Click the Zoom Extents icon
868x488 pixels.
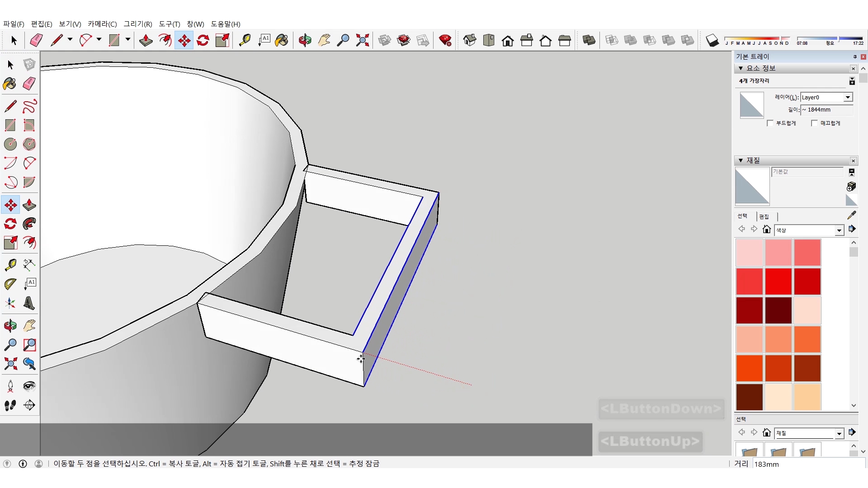(10, 364)
